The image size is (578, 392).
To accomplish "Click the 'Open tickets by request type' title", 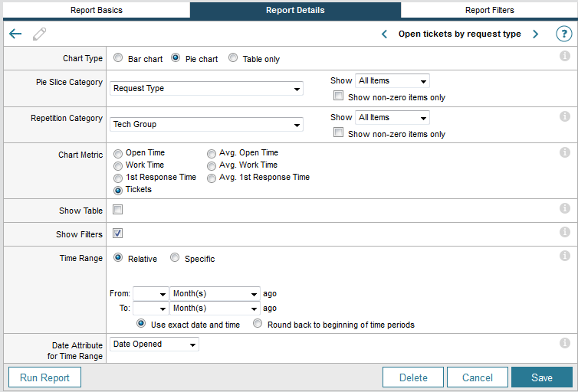I will click(460, 34).
